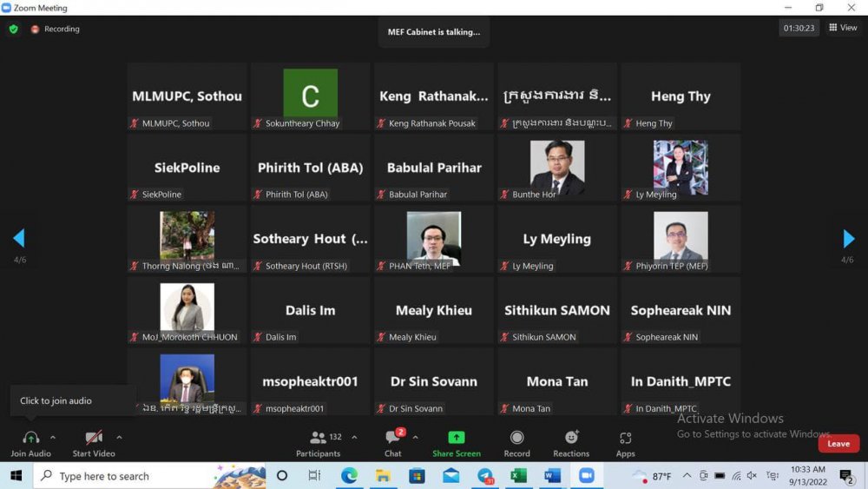Select the Bunthe Hor video tile

[x=557, y=168]
